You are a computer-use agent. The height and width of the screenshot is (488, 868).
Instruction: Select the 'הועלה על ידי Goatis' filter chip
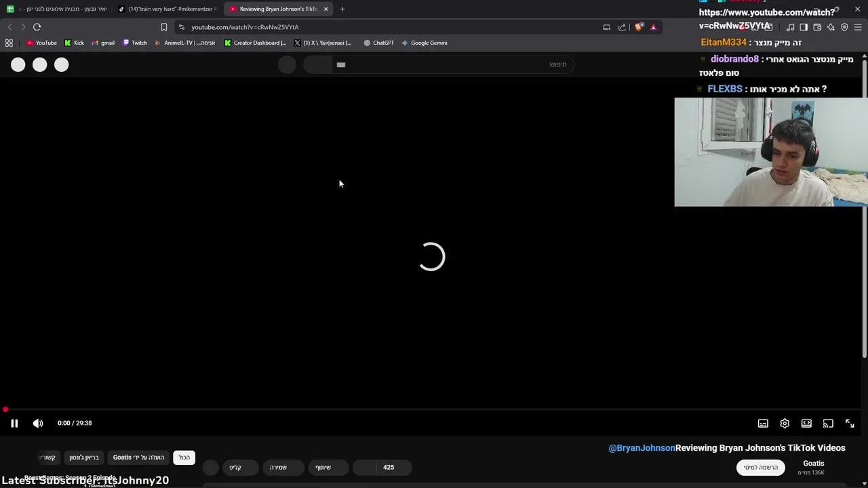(138, 457)
